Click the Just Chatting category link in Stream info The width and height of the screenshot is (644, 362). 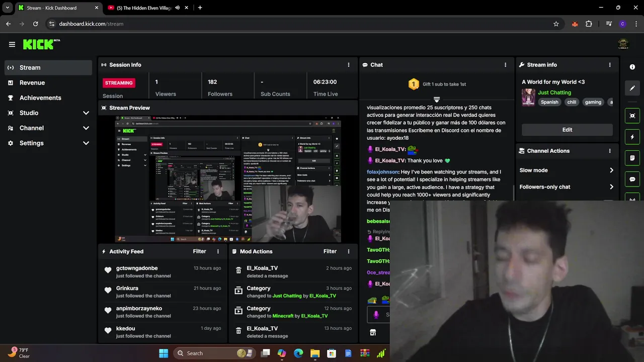[x=554, y=93]
